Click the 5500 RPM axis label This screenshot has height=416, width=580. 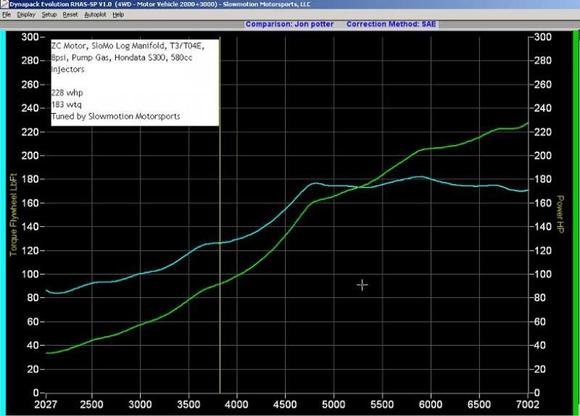coord(382,404)
